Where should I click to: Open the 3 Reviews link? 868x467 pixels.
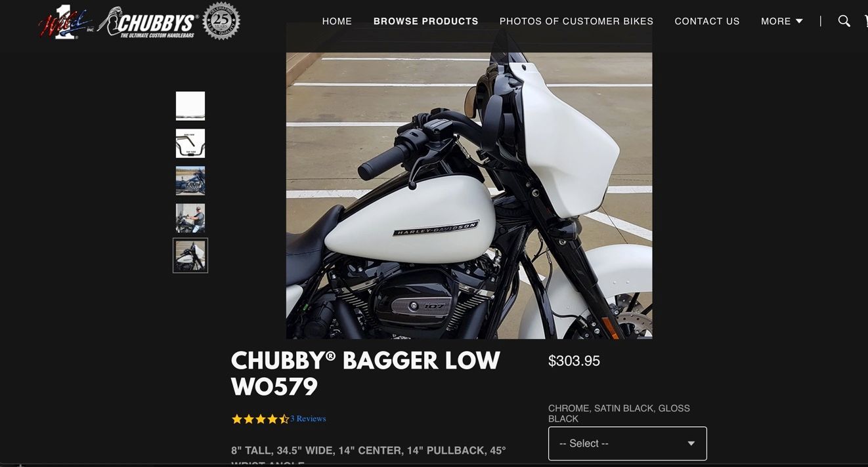tap(308, 419)
